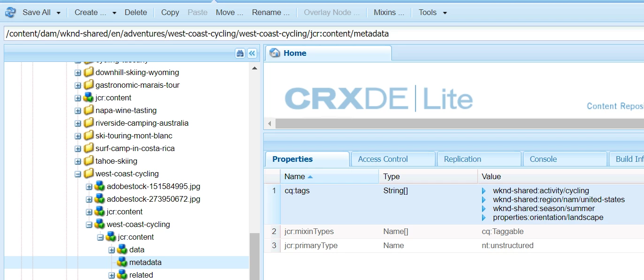
Task: Expand adobestock-151584995.jpg node
Action: [89, 187]
